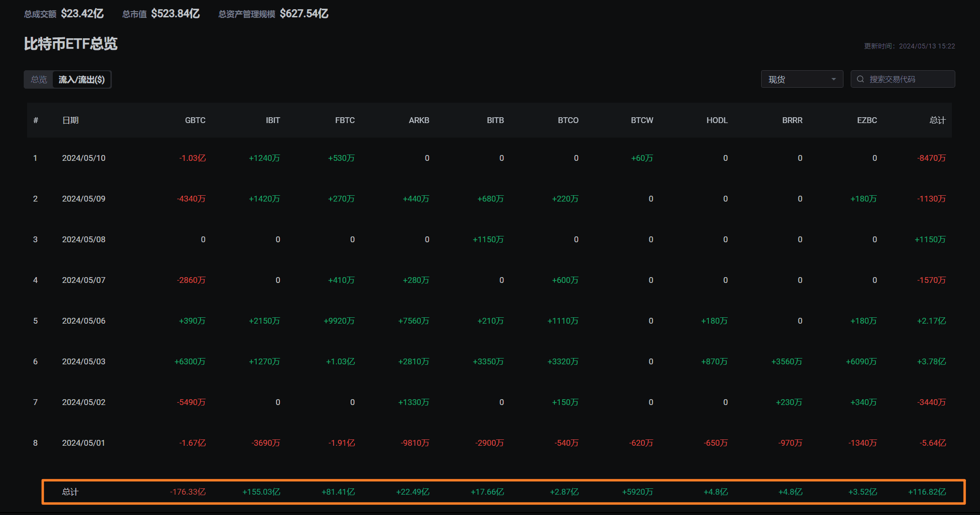This screenshot has width=980, height=515.
Task: Click ARKB value +1330万
Action: tap(413, 402)
